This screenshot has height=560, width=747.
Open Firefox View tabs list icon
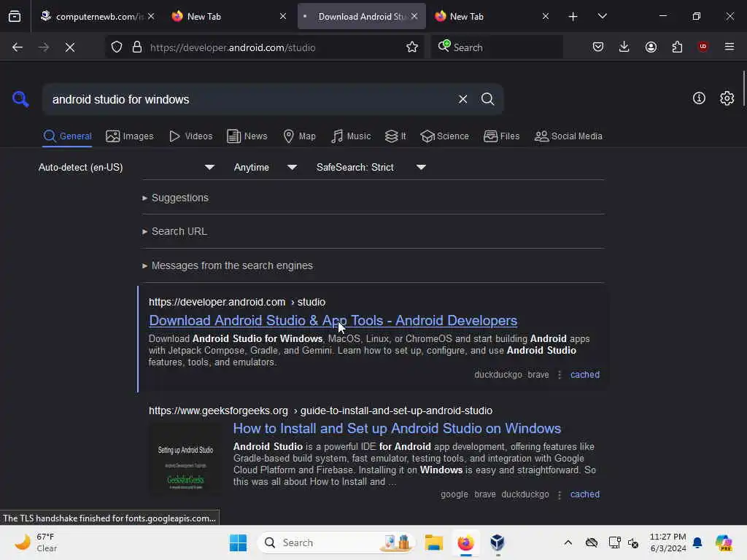15,16
